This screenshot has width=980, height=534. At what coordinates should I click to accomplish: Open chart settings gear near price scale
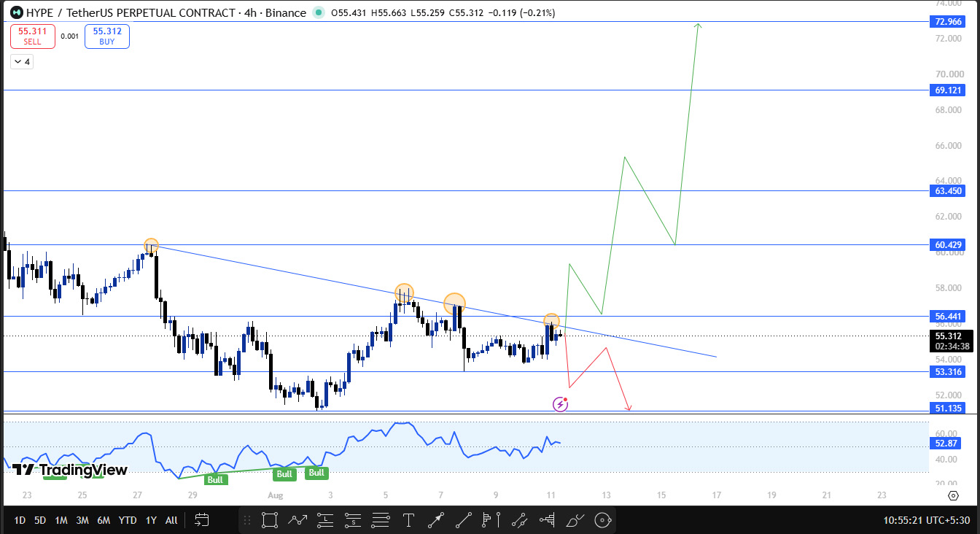click(x=953, y=495)
